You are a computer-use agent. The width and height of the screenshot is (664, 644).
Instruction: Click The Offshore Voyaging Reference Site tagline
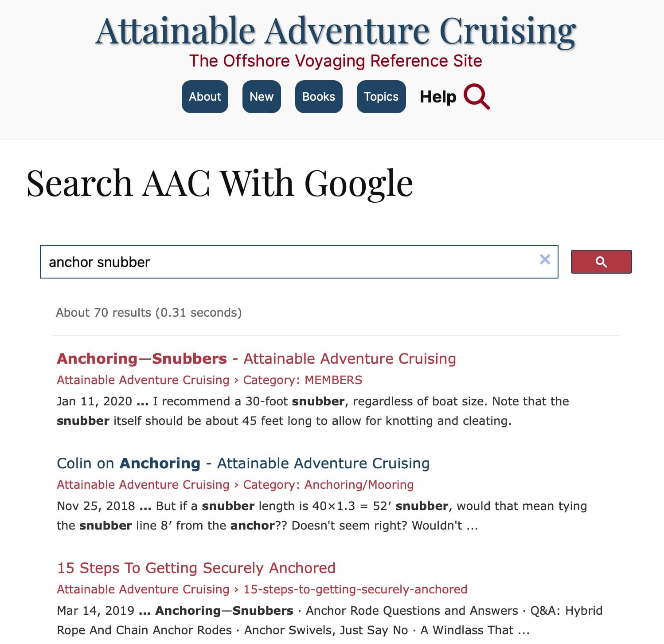pos(336,61)
